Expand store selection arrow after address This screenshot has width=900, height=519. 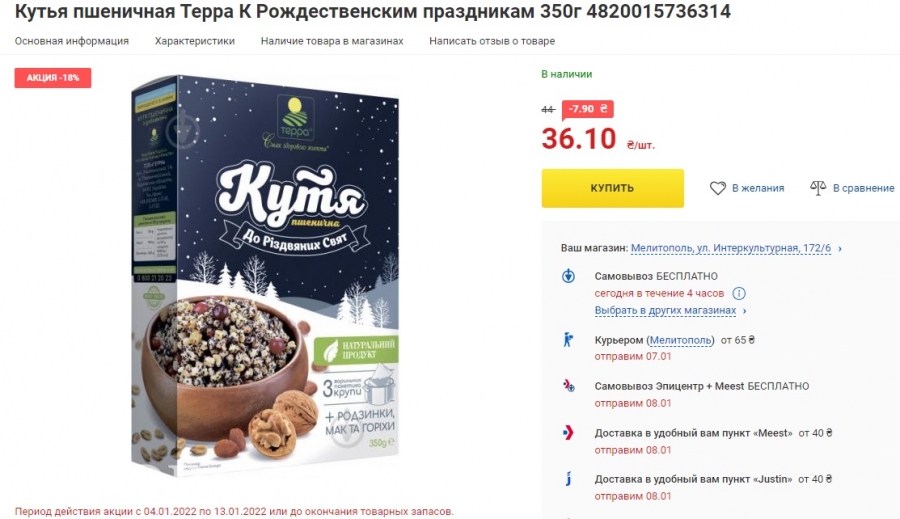click(840, 249)
